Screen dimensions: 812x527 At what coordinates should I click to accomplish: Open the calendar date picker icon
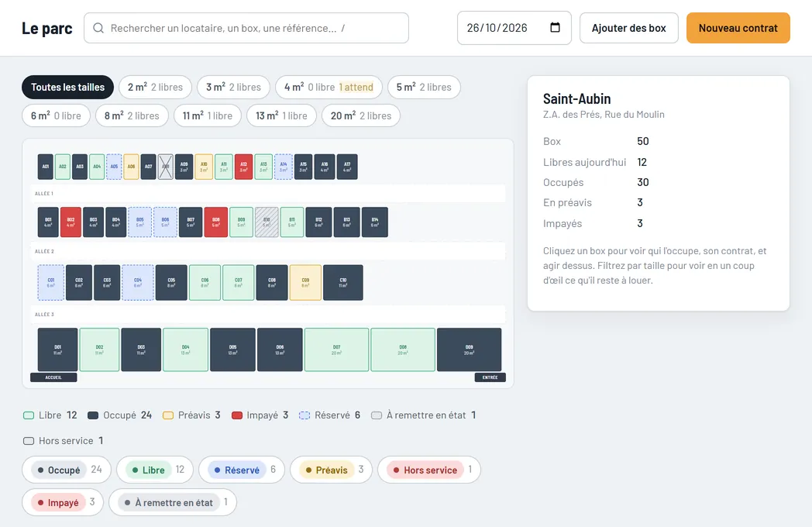pyautogui.click(x=555, y=27)
